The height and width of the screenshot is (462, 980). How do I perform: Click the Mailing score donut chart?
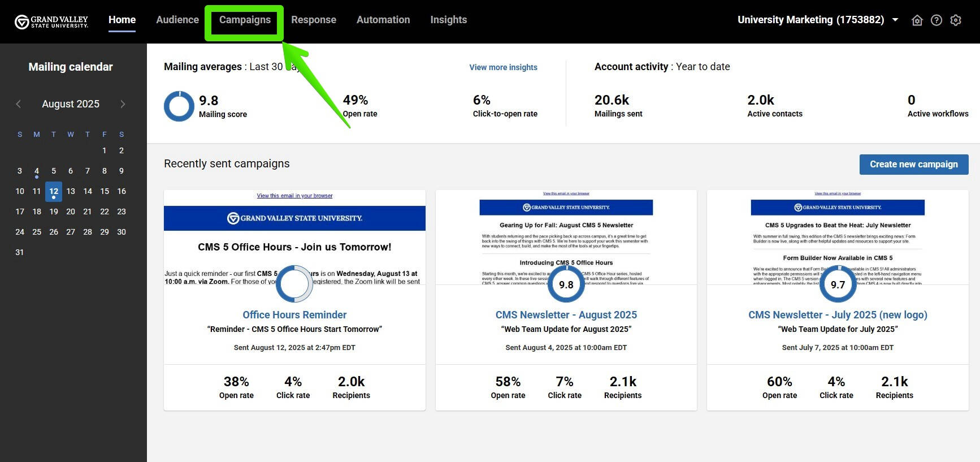(179, 106)
